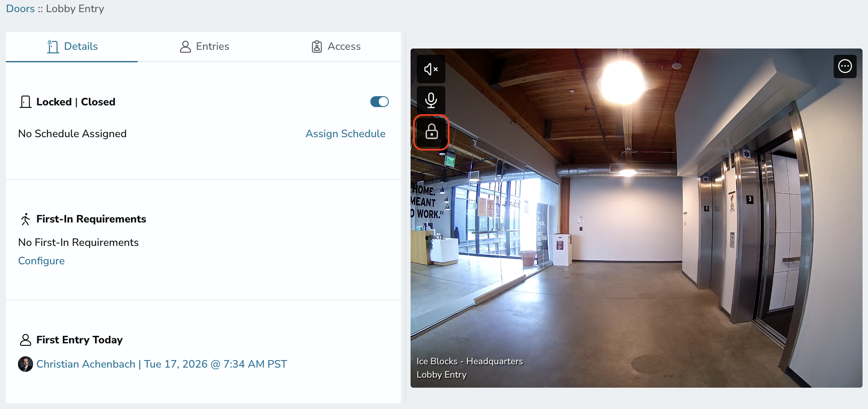Click the Ice Blocks - Headquarters caption
Image resolution: width=868 pixels, height=409 pixels.
(470, 361)
